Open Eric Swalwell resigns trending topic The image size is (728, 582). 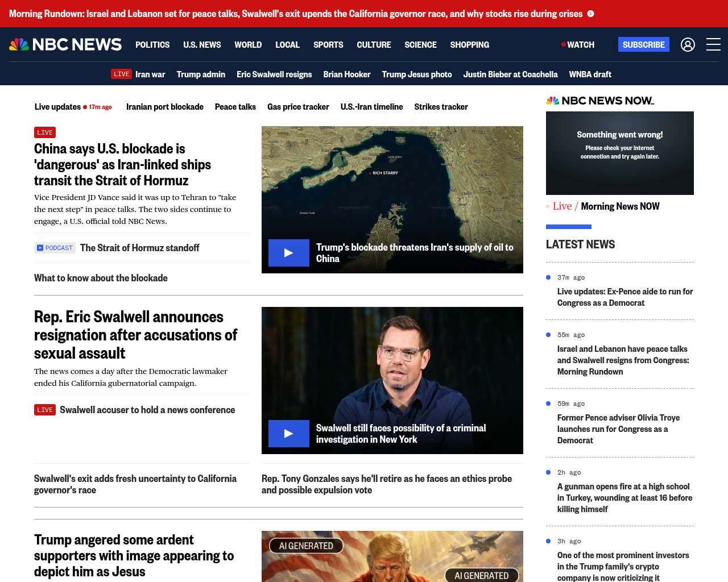click(274, 74)
